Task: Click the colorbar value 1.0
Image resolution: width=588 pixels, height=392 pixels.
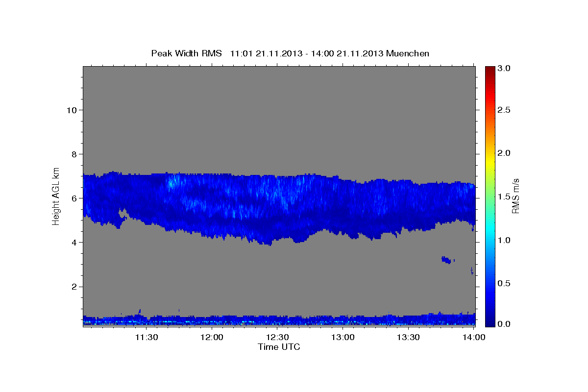Action: (x=504, y=240)
